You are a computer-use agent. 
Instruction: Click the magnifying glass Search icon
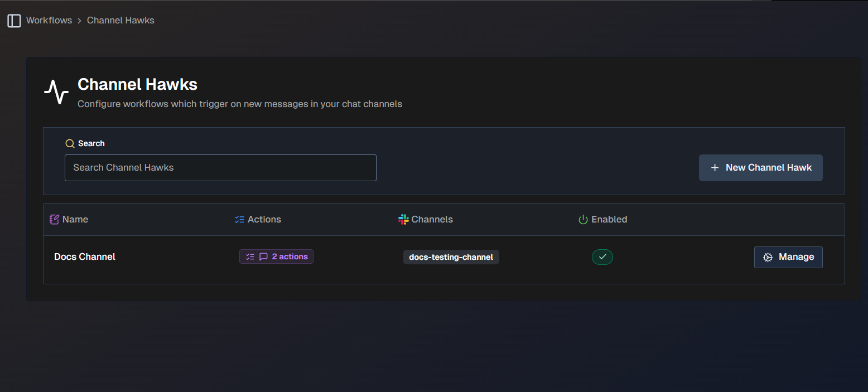click(x=69, y=143)
